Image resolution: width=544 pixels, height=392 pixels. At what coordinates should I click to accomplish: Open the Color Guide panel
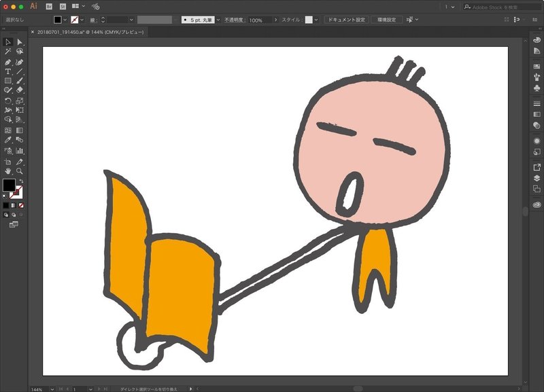click(537, 51)
